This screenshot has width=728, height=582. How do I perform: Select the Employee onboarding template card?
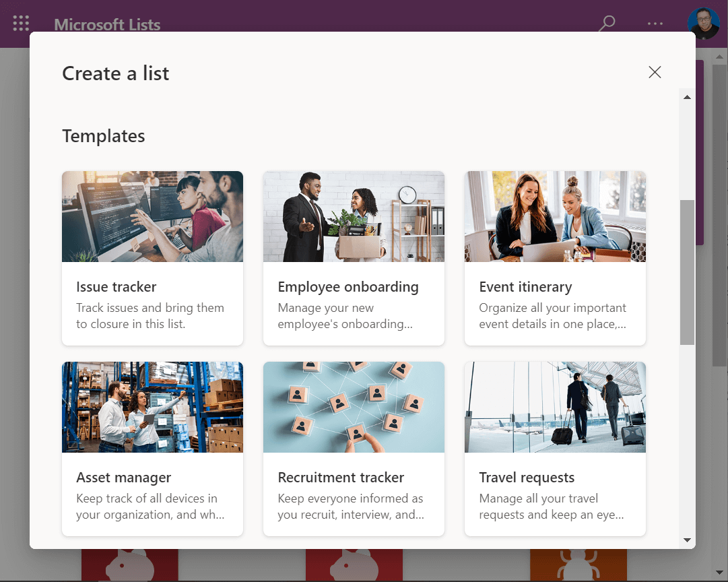coord(354,258)
